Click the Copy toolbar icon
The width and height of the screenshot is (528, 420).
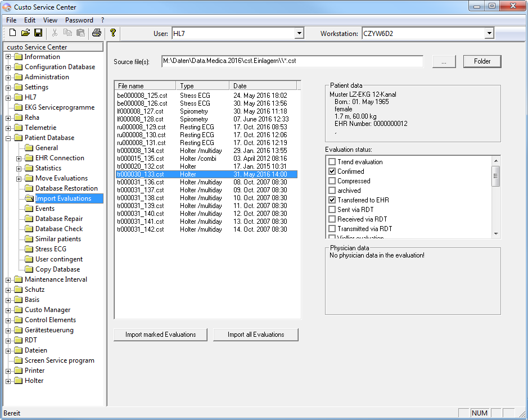(x=67, y=33)
